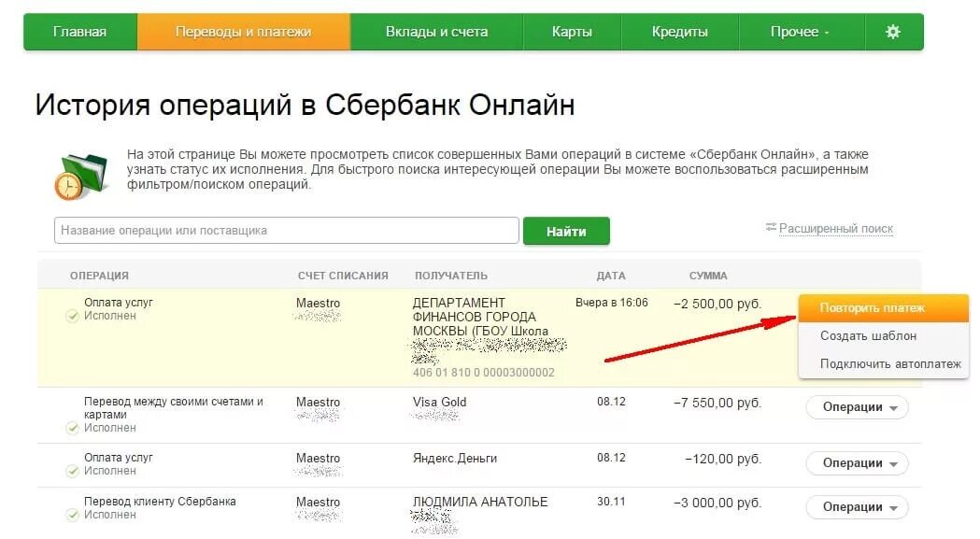This screenshot has width=980, height=539.
Task: Click the folder with clock history icon
Action: [80, 177]
